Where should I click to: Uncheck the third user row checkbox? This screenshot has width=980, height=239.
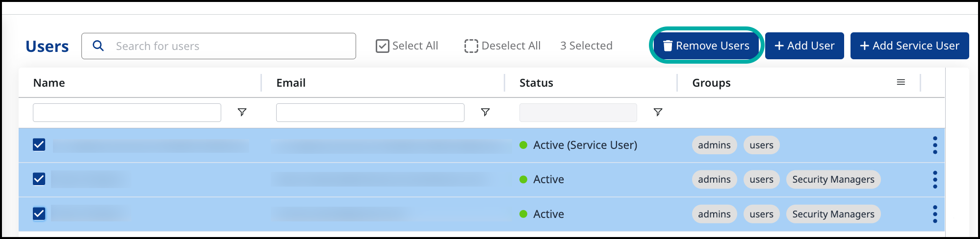[39, 214]
